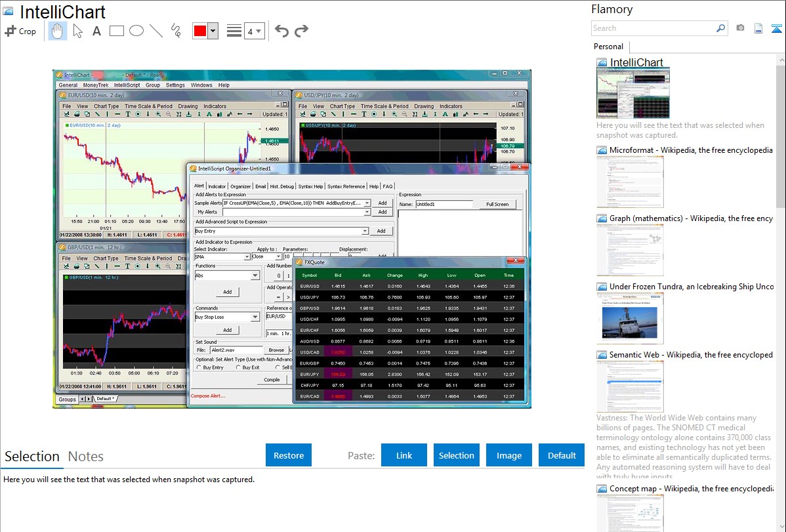Click the red color swatch
This screenshot has width=786, height=532.
point(200,31)
